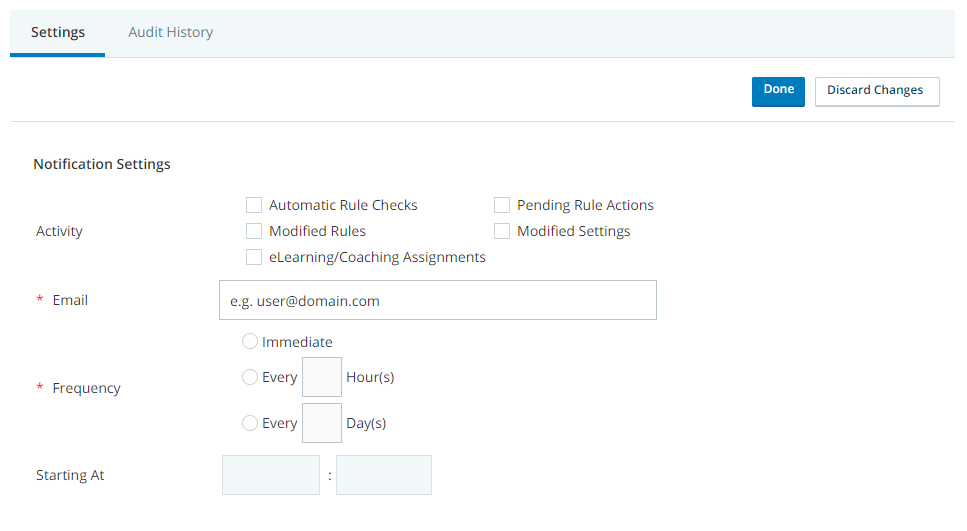This screenshot has height=531, width=967.
Task: Click the Starting At minutes field
Action: click(x=384, y=475)
